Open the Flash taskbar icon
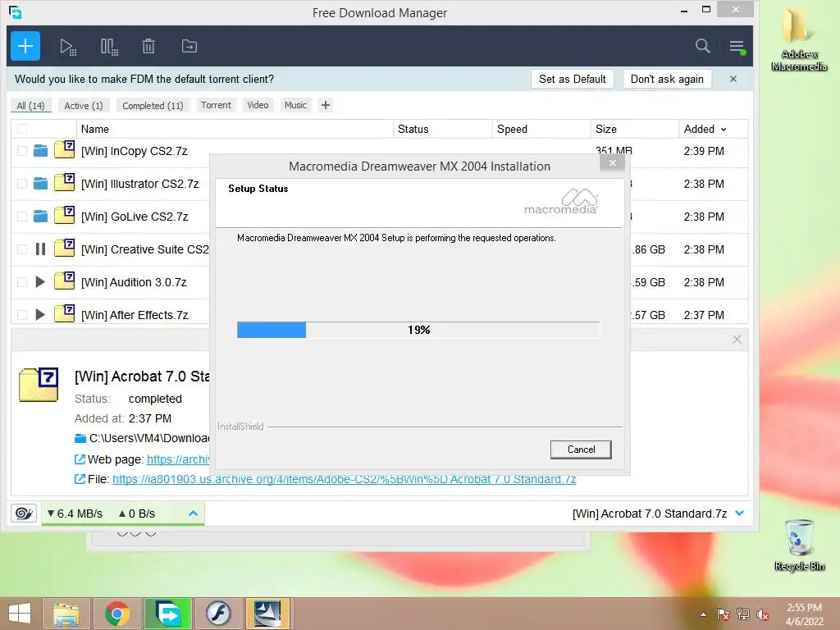840x630 pixels. click(218, 614)
